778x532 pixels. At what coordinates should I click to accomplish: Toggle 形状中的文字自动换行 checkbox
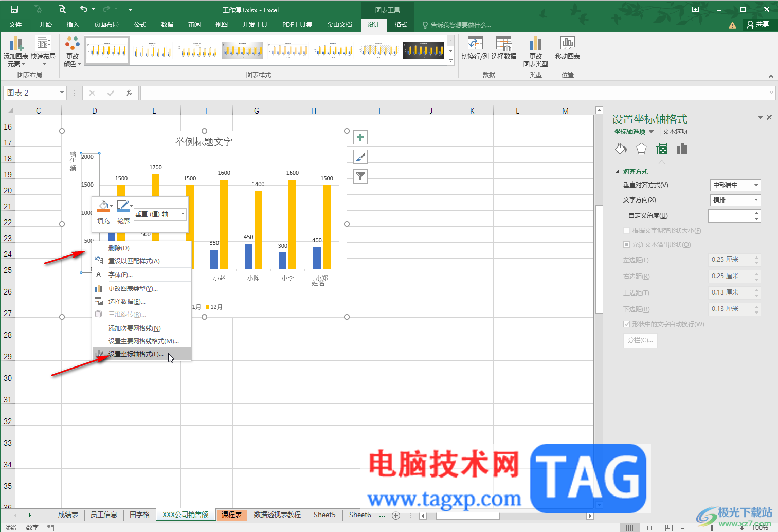(x=626, y=324)
